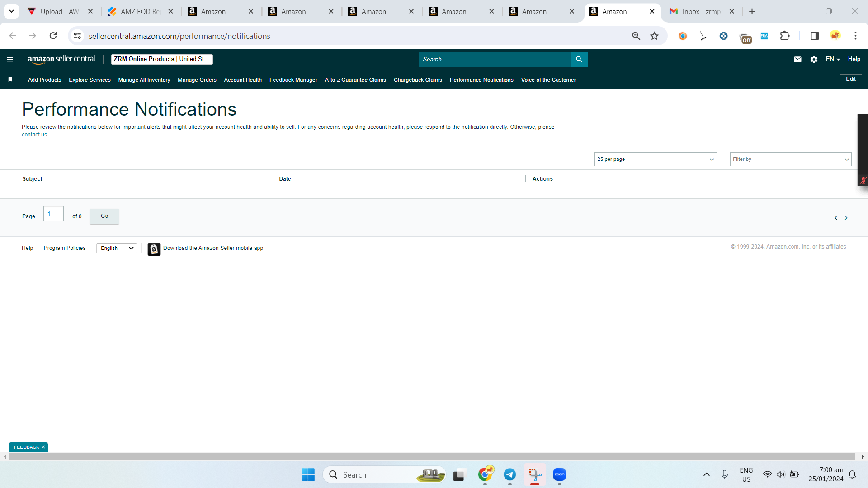
Task: Open Program Policies link
Action: [65, 248]
